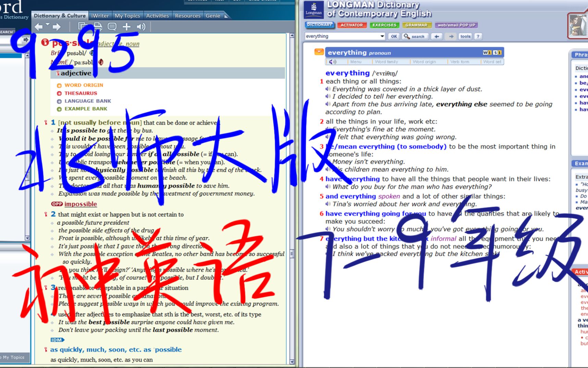Open Longman help question mark
The image size is (588, 368).
478,36
